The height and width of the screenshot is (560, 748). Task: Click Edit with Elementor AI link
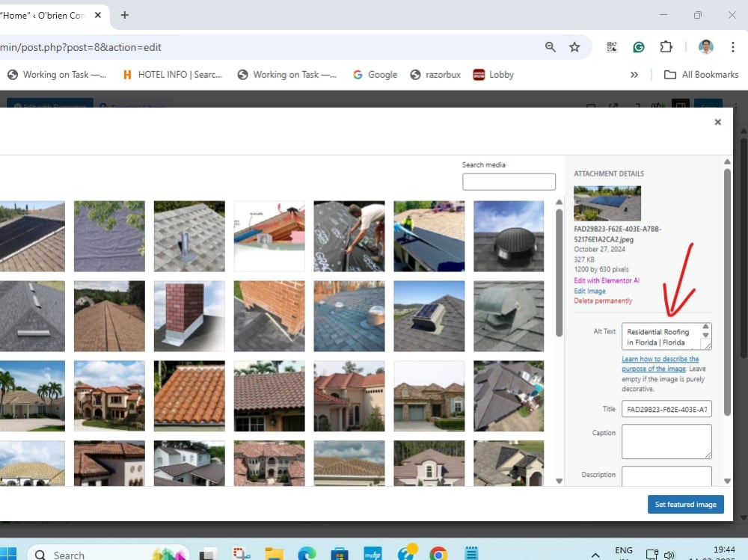607,280
